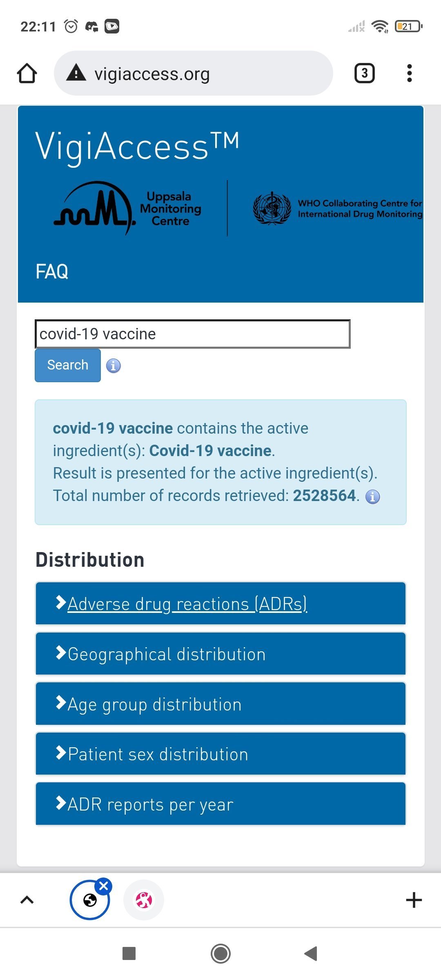Close the active globe tab thumbnail
This screenshot has width=441, height=980.
104,886
